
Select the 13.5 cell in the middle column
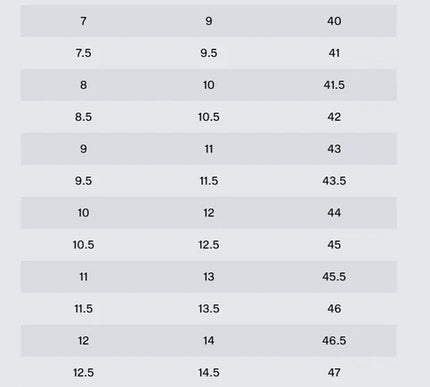click(x=209, y=309)
